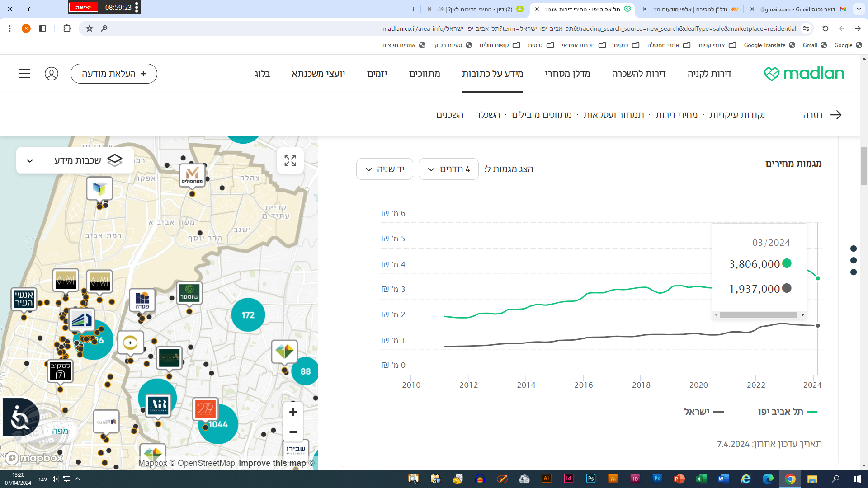Open the דירות להשכרה nav item
The width and height of the screenshot is (868, 488).
(638, 74)
